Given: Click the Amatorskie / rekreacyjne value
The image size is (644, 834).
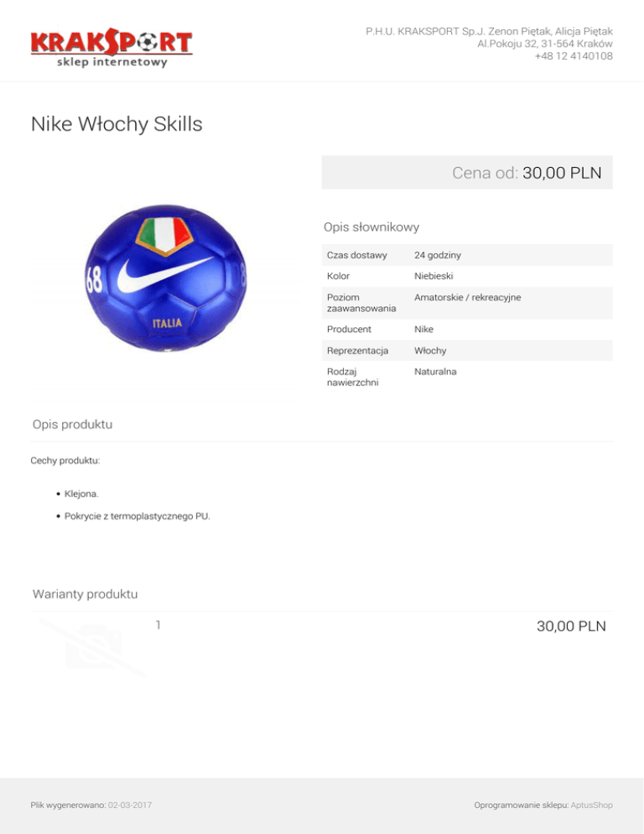Looking at the screenshot, I should coord(467,297).
